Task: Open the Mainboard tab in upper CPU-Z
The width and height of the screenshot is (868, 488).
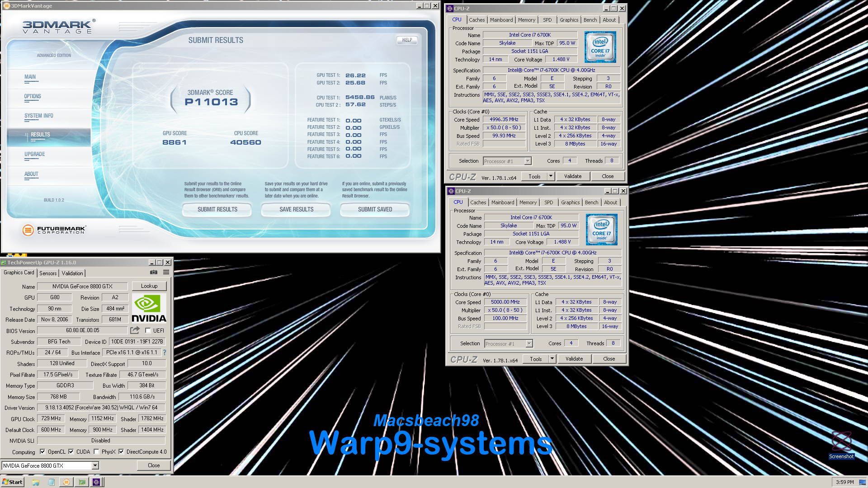Action: (501, 20)
